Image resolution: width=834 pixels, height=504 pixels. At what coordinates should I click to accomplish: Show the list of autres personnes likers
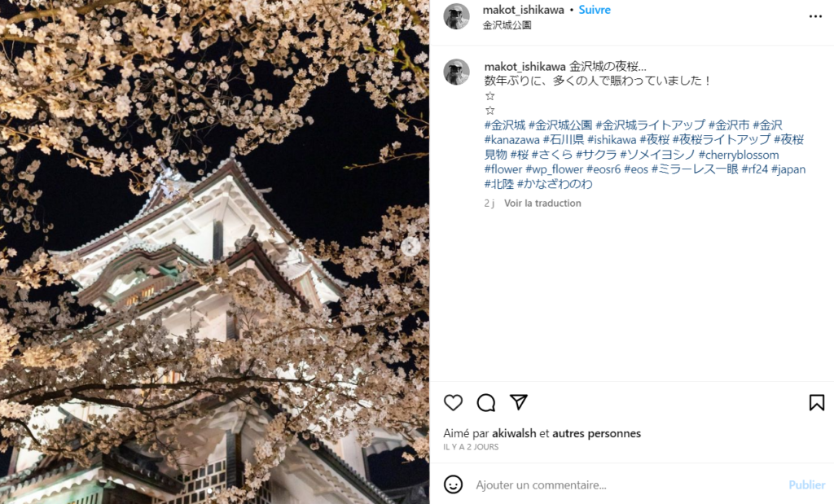click(596, 433)
